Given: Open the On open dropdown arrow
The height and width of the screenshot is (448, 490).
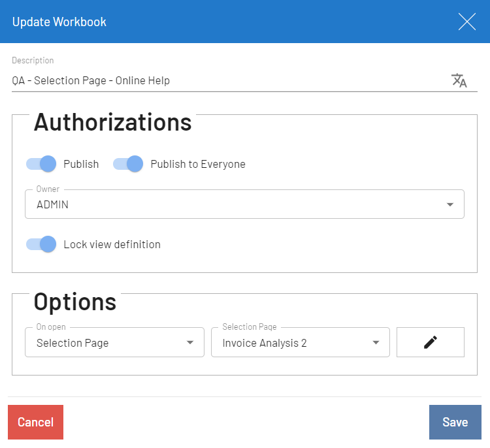Looking at the screenshot, I should (x=190, y=343).
